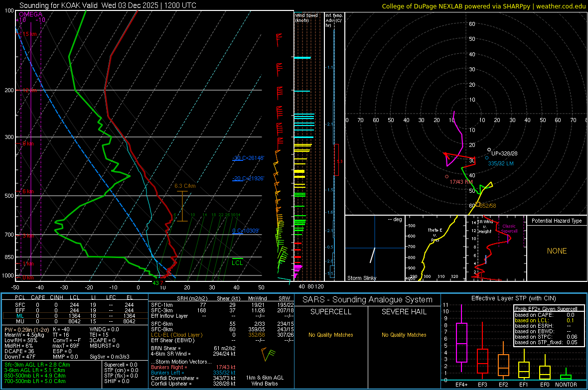Viewport: 588px width, 390px height.
Task: Click the 'Potential Hazard Type' header
Action: tap(557, 221)
